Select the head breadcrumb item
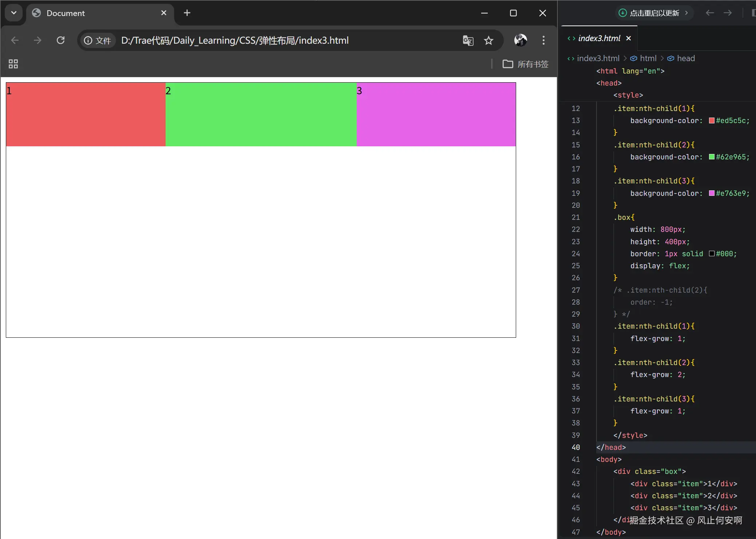Viewport: 756px width, 539px height. tap(685, 58)
